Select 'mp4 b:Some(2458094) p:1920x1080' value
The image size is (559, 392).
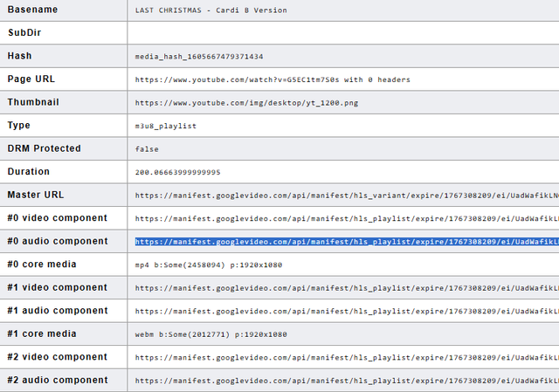tap(209, 265)
